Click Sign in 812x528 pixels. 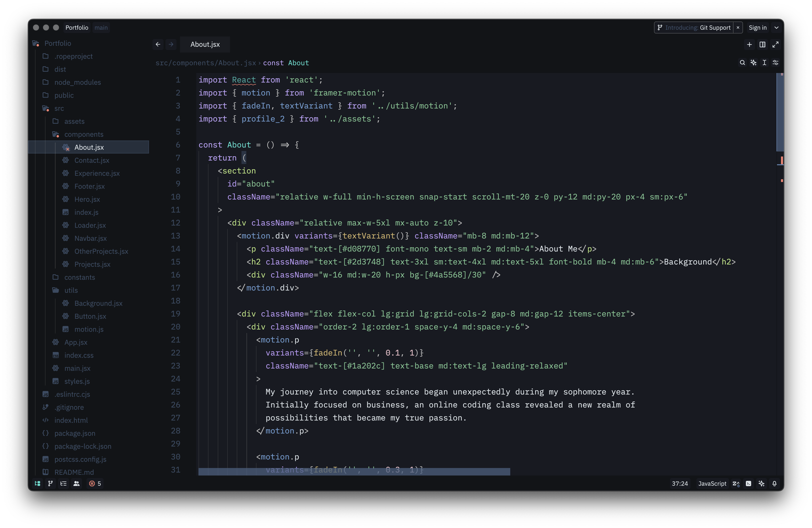(x=757, y=28)
